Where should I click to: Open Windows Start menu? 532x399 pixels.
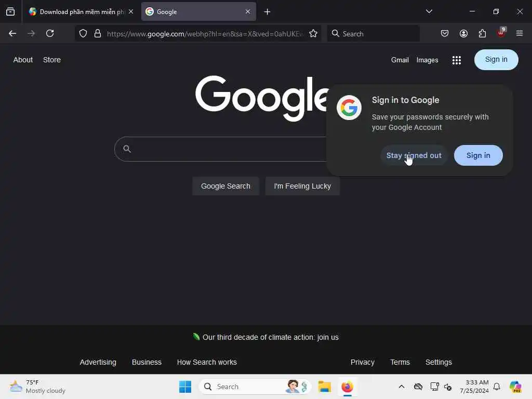tap(185, 387)
